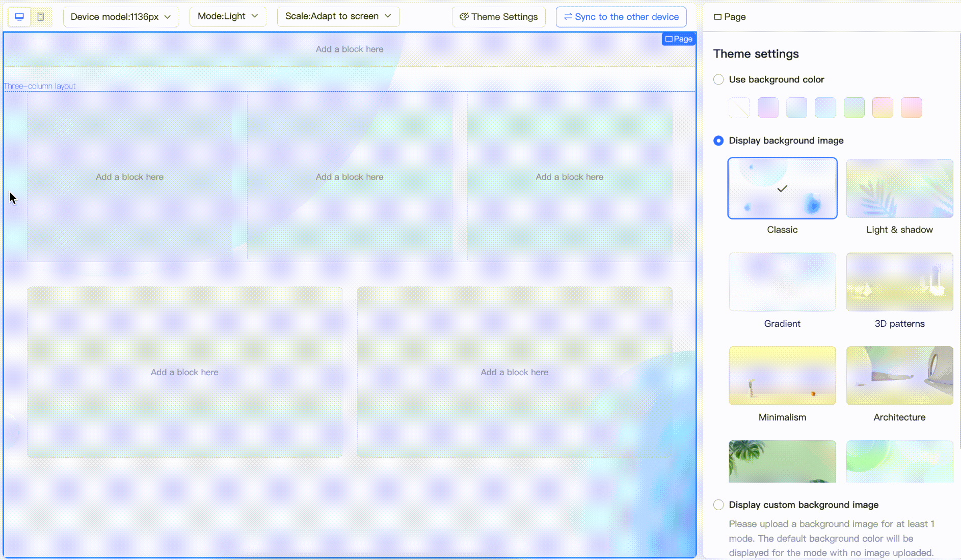Select the Gradient background thumbnail
Viewport: 961px width, 560px height.
click(x=782, y=282)
